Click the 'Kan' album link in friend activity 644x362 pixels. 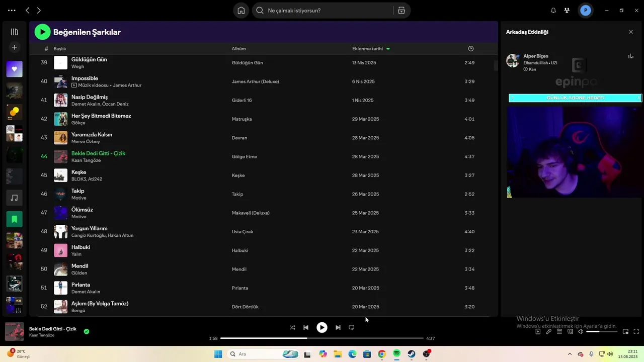click(x=532, y=69)
